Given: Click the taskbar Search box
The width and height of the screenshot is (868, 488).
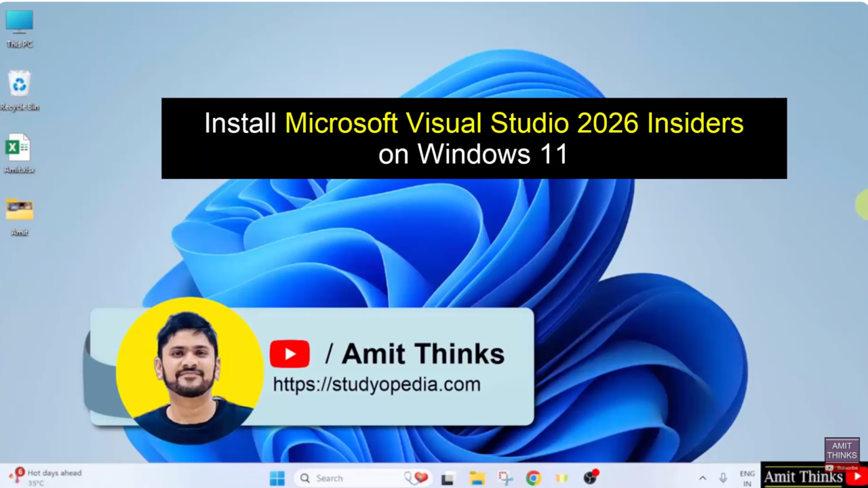Looking at the screenshot, I should tap(353, 479).
